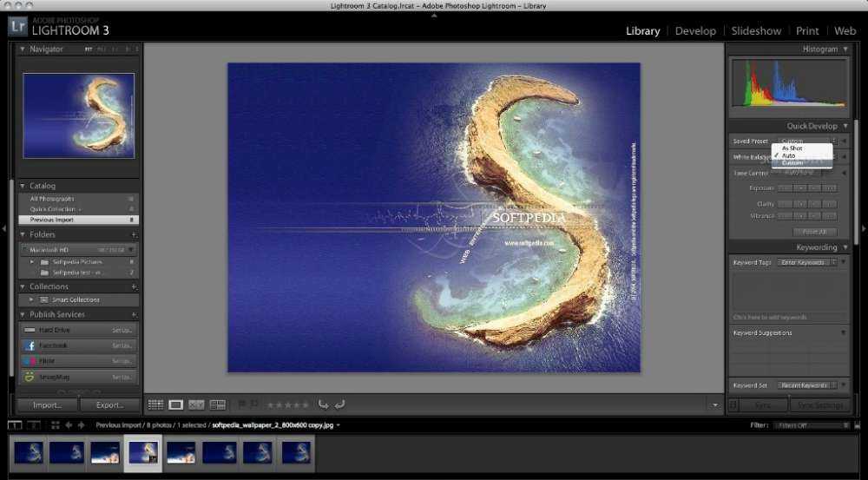Click Smart Collections set icon
The height and width of the screenshot is (480, 868).
tap(45, 299)
